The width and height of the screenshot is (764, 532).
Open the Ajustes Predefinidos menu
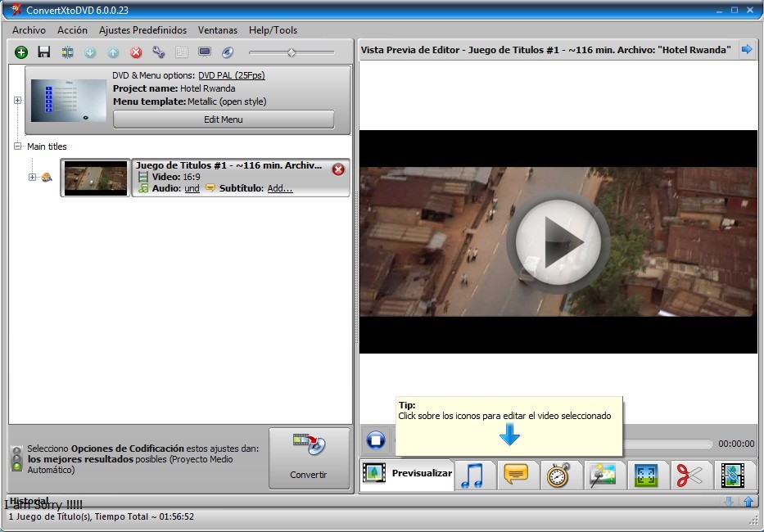pos(142,30)
